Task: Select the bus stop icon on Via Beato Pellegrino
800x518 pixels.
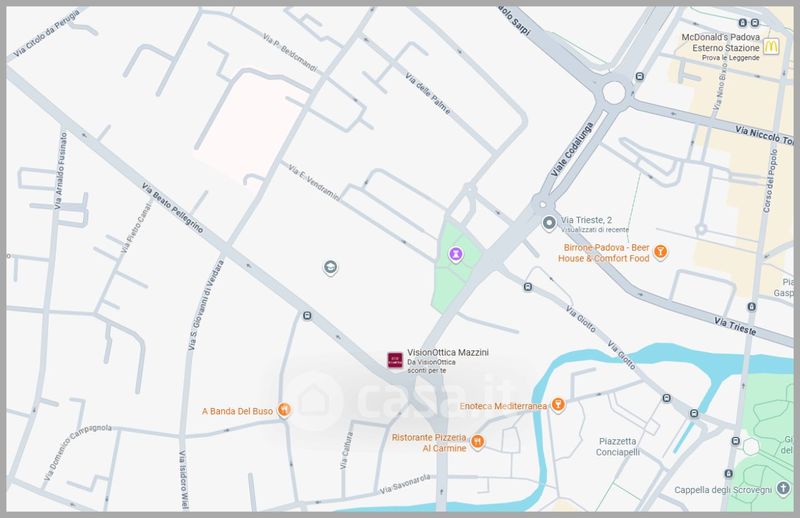Action: tap(306, 317)
